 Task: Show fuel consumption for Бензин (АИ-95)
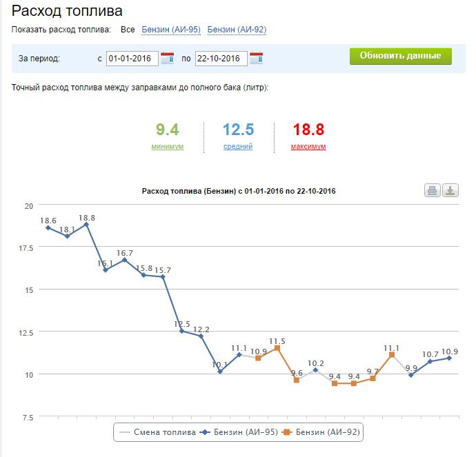point(170,30)
